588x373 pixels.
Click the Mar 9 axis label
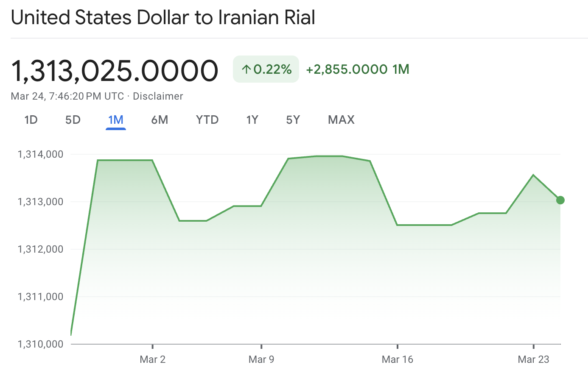tap(261, 359)
